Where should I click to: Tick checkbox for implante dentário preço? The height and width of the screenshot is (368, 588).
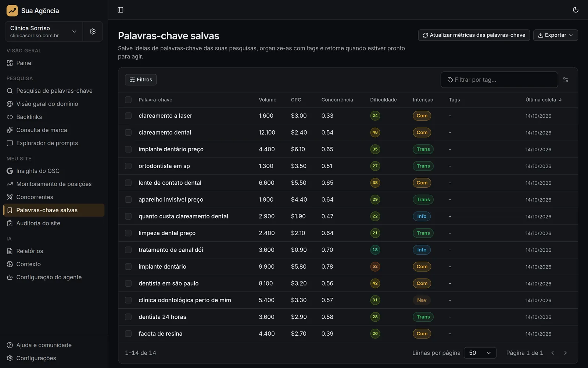(128, 149)
